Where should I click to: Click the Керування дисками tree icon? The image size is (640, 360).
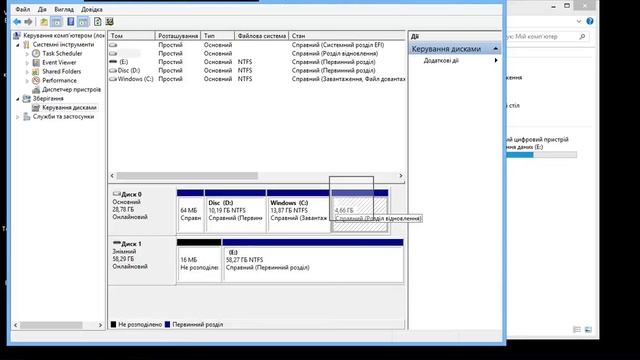(36, 107)
